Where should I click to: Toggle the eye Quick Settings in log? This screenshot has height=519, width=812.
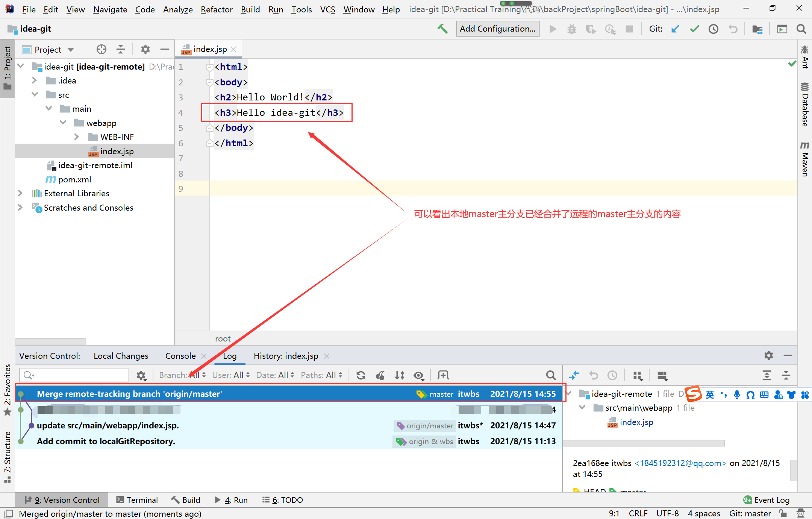(419, 375)
